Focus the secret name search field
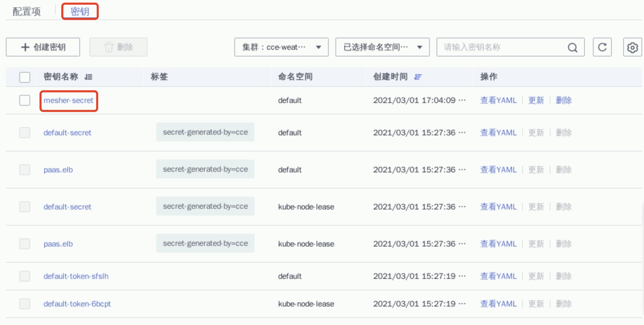The height and width of the screenshot is (325, 644). click(x=501, y=47)
